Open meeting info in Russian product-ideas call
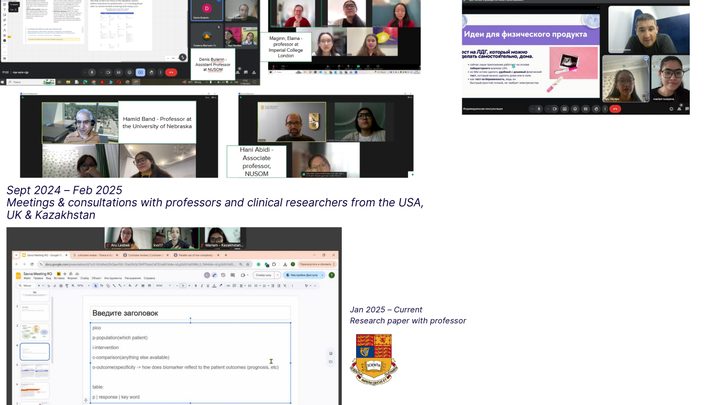This screenshot has height=405, width=720. [x=671, y=109]
